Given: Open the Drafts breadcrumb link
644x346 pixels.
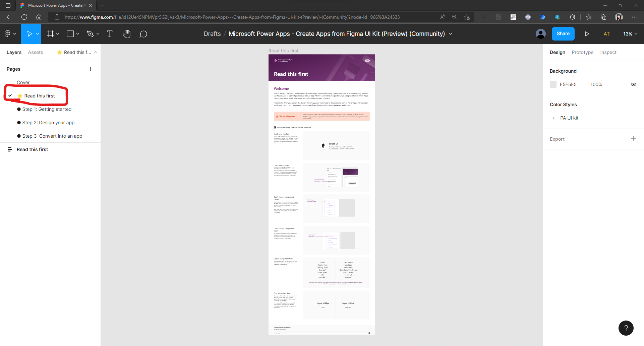Looking at the screenshot, I should click(212, 34).
